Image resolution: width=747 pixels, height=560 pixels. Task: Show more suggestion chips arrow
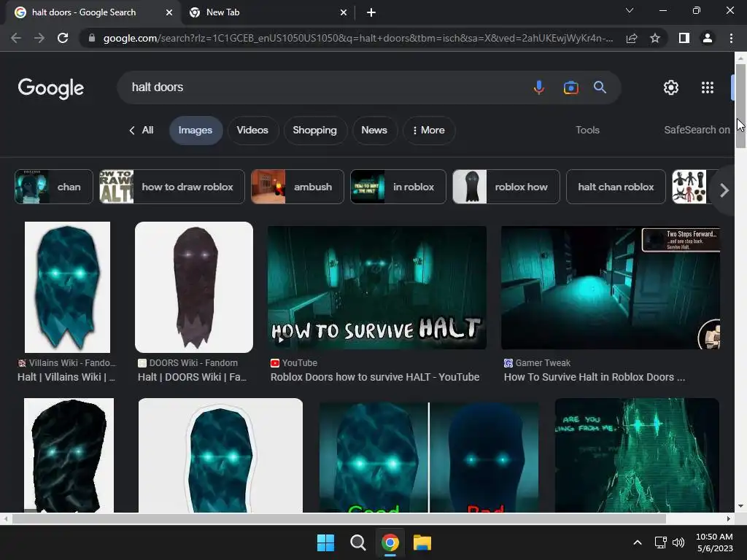coord(724,190)
